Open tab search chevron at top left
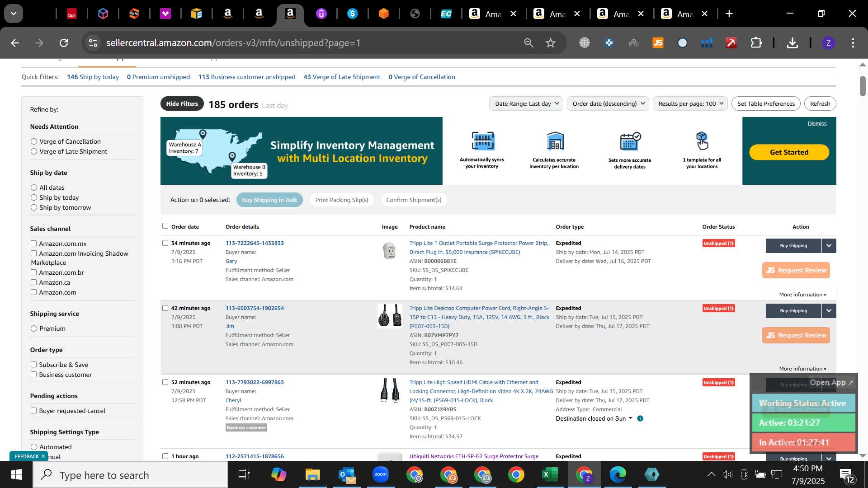The height and width of the screenshot is (488, 868). (x=14, y=14)
